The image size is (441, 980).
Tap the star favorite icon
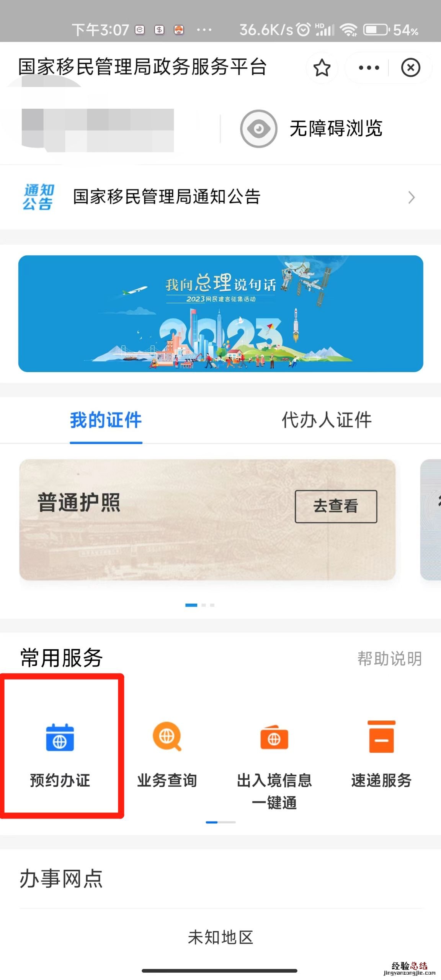coord(322,68)
